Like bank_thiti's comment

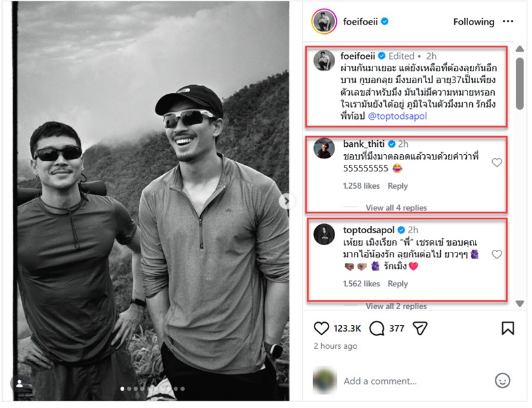pyautogui.click(x=497, y=163)
